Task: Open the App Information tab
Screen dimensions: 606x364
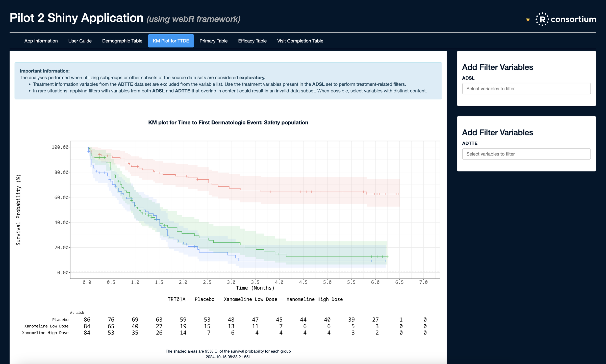Action: [x=41, y=41]
